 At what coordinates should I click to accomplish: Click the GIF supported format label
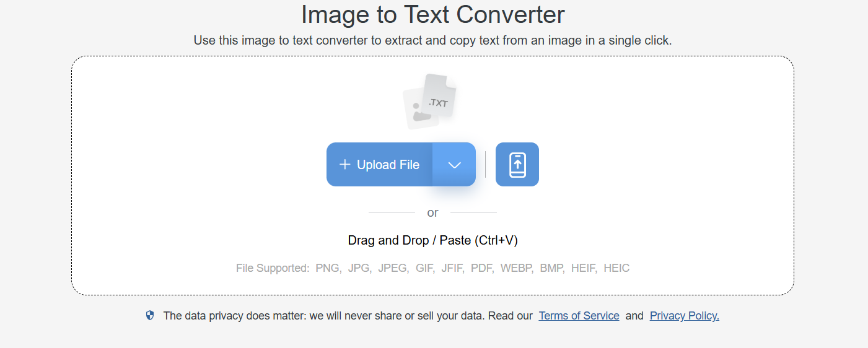click(x=425, y=268)
